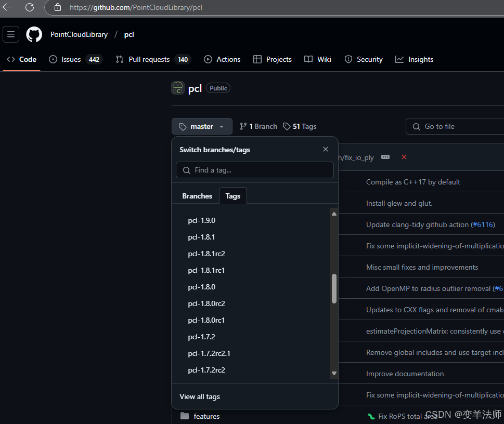504x424 pixels.
Task: Open commit Install glew and glut
Action: click(399, 203)
